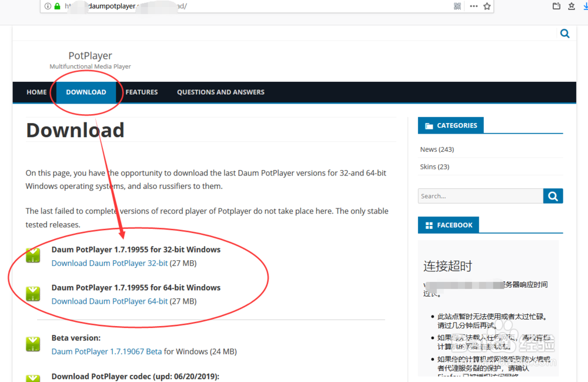Screen dimensions: 588x382
Task: Open QUESTIONS AND ANSWERS menu item
Action: (x=220, y=92)
